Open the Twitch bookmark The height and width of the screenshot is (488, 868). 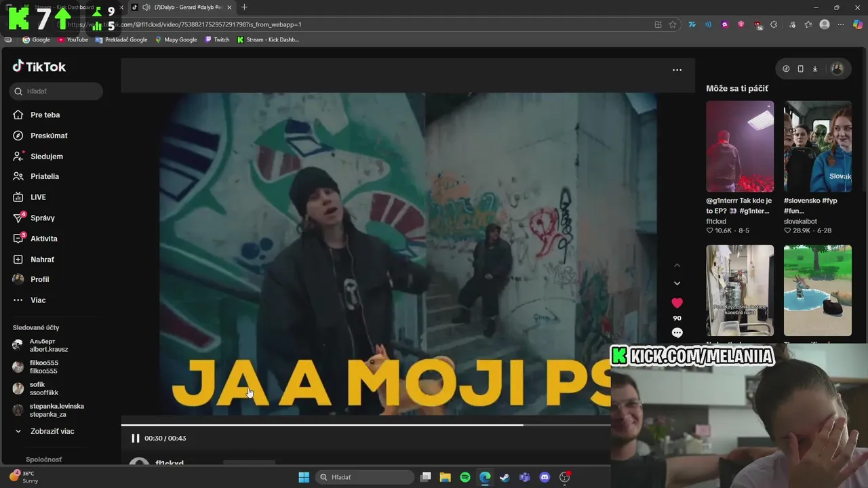click(217, 39)
